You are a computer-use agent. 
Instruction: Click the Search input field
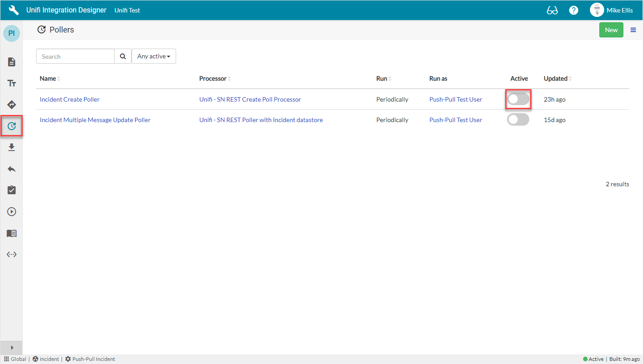(x=75, y=57)
